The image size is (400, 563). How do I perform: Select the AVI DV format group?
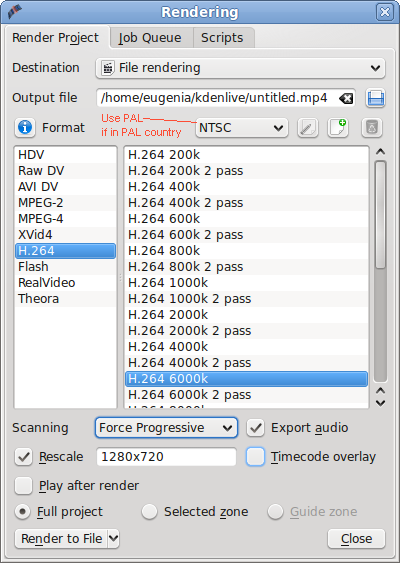66,187
